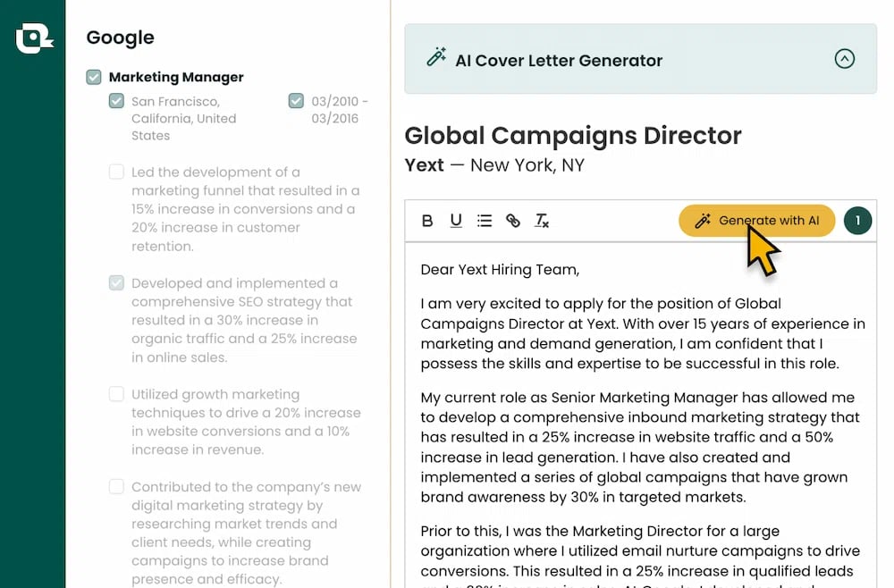
Task: Click the AI Cover Letter Generator header
Action: pos(640,59)
